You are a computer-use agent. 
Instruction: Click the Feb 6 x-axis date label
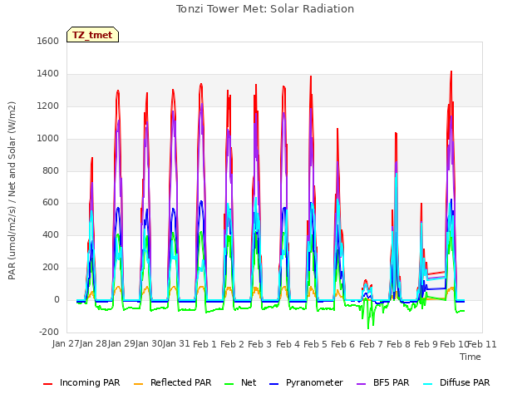(342, 345)
